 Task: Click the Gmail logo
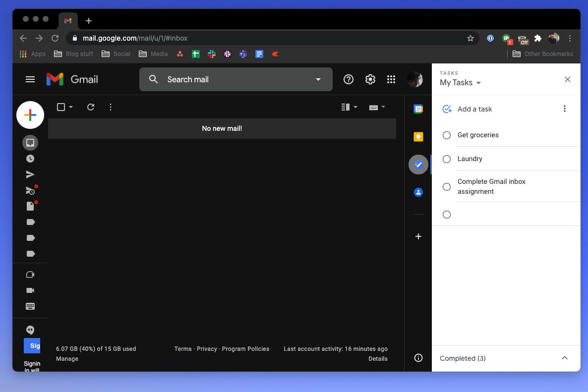point(72,79)
